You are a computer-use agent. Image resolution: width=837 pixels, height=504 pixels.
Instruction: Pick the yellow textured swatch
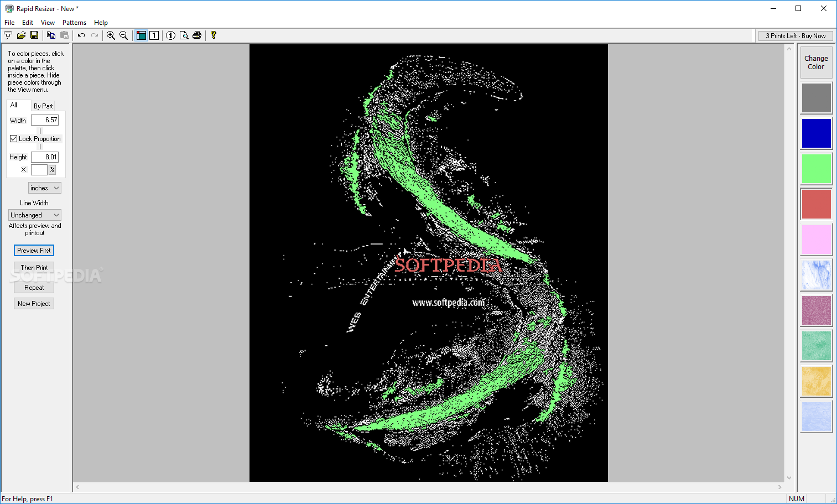coord(817,381)
